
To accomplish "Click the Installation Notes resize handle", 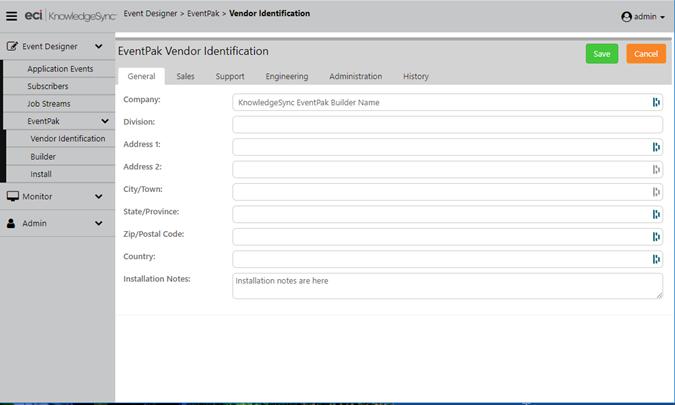I will tap(660, 295).
